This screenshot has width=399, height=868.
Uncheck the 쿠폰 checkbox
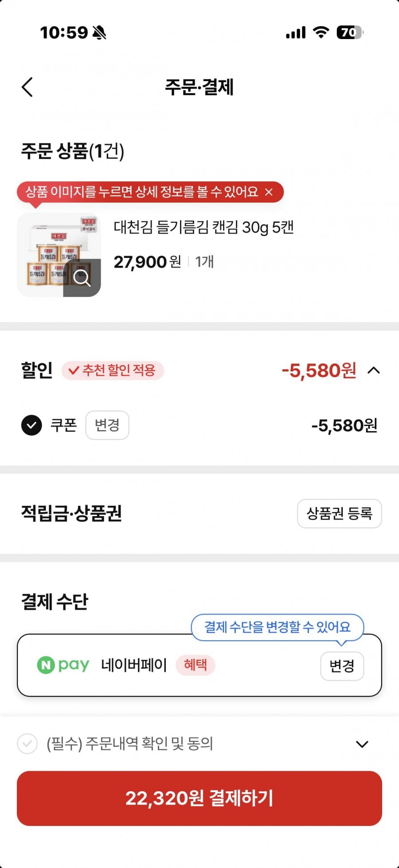tap(31, 425)
